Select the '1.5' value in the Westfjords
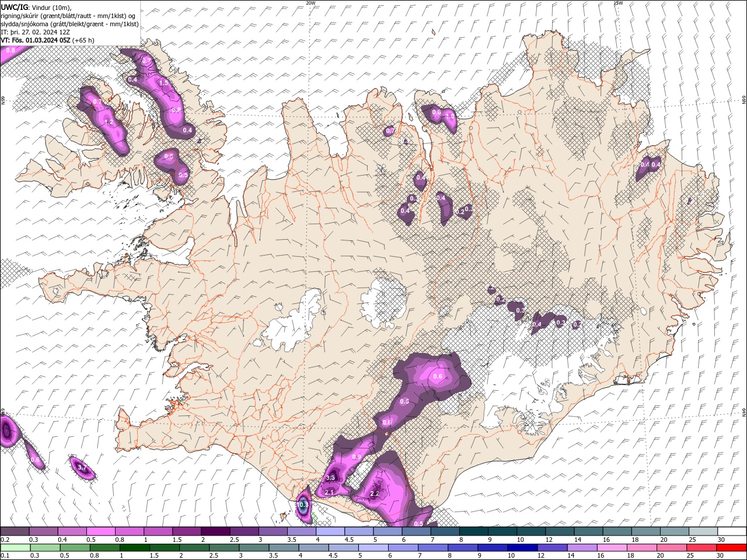The width and height of the screenshot is (747, 560). 164,83
